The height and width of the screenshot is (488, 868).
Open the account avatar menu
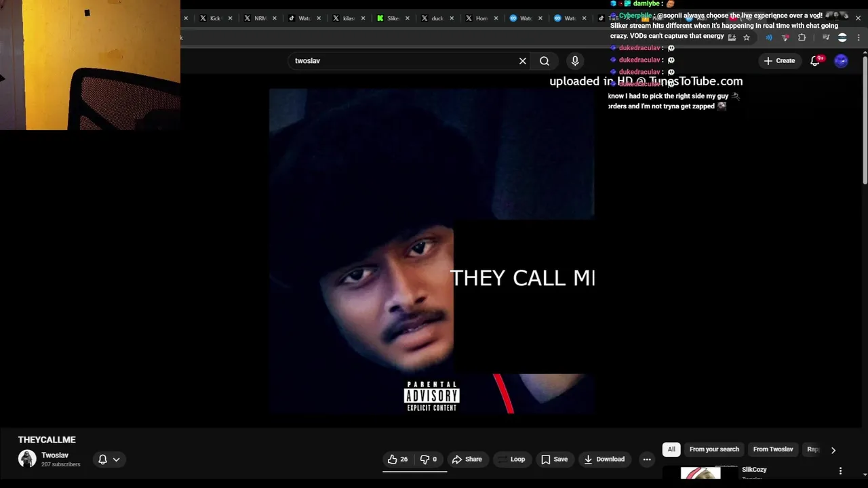point(841,61)
